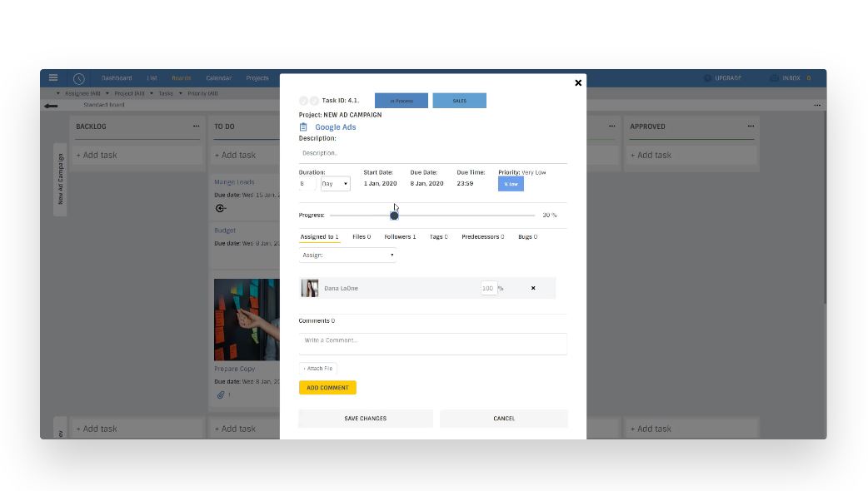Click the second round icon by Task ID
The height and width of the screenshot is (491, 868).
pos(314,101)
